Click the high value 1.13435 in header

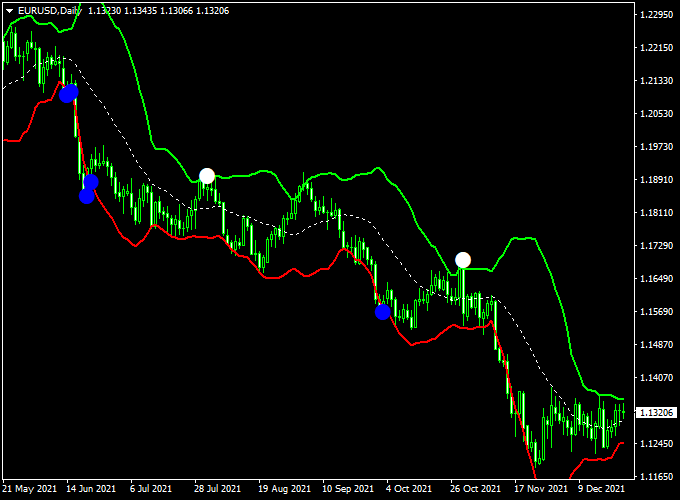(141, 11)
